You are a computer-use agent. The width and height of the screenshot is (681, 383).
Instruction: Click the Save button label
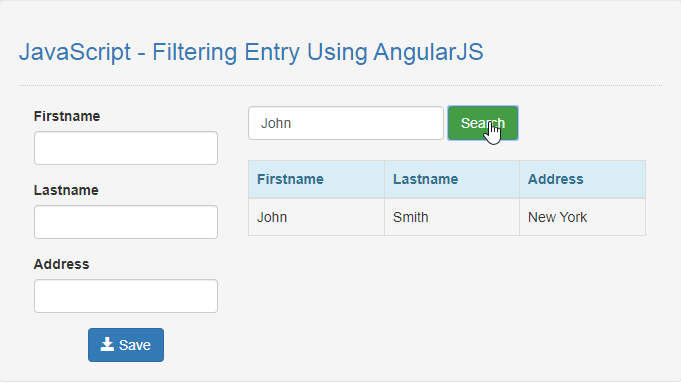point(135,345)
